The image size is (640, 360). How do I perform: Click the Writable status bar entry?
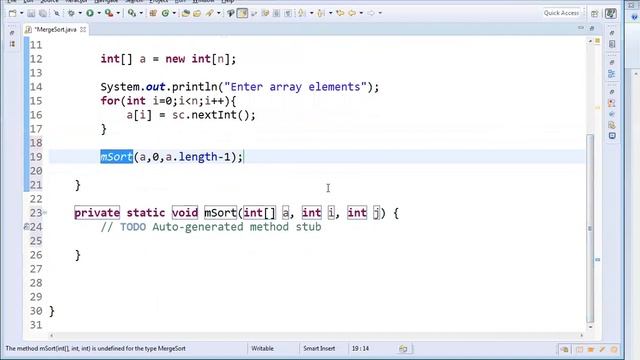262,349
